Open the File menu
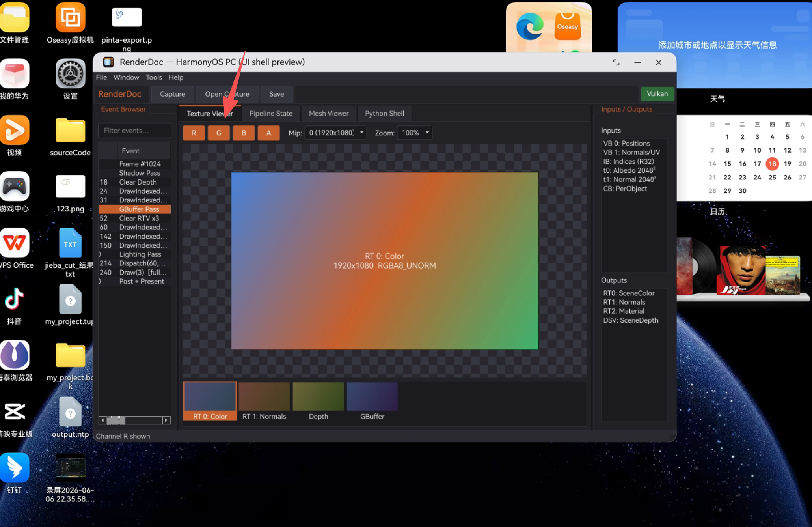 point(101,77)
